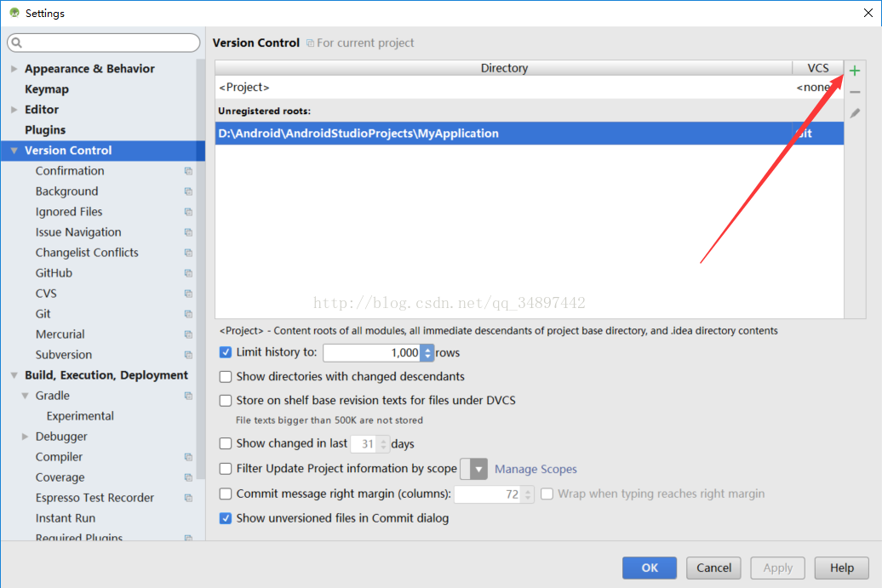Enable Store on shelf base revision texts
The image size is (882, 588).
(225, 400)
